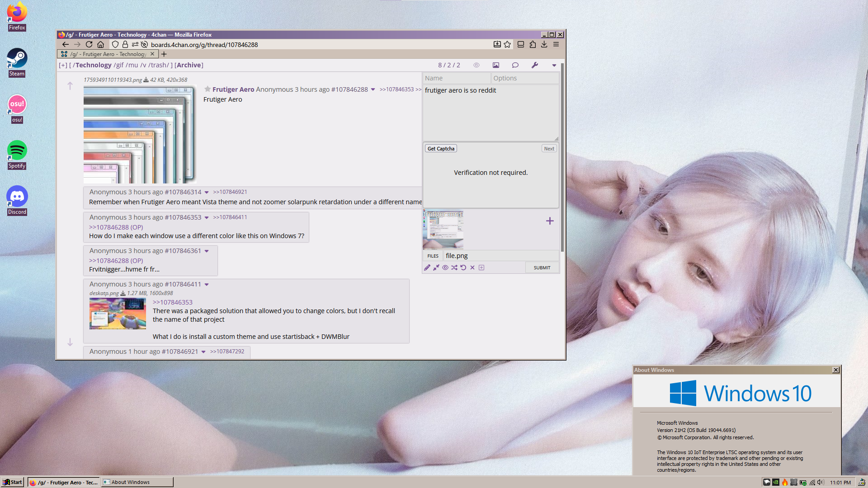
Task: Click the speech bubble QR icon in header
Action: 515,65
